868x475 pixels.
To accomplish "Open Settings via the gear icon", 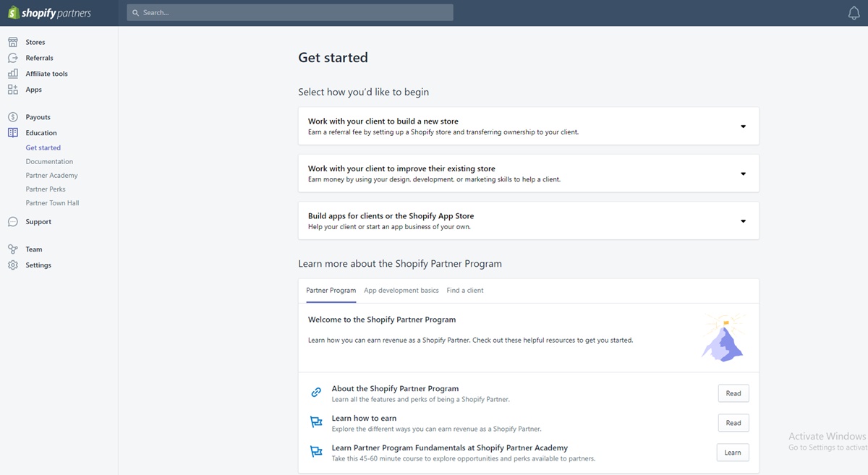I will pos(13,265).
